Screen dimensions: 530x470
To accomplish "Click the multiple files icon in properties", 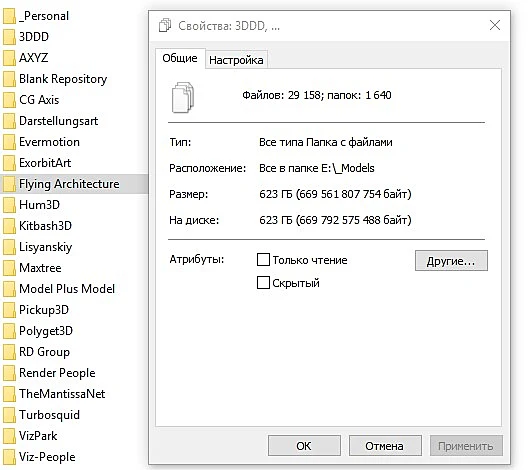I will 183,97.
